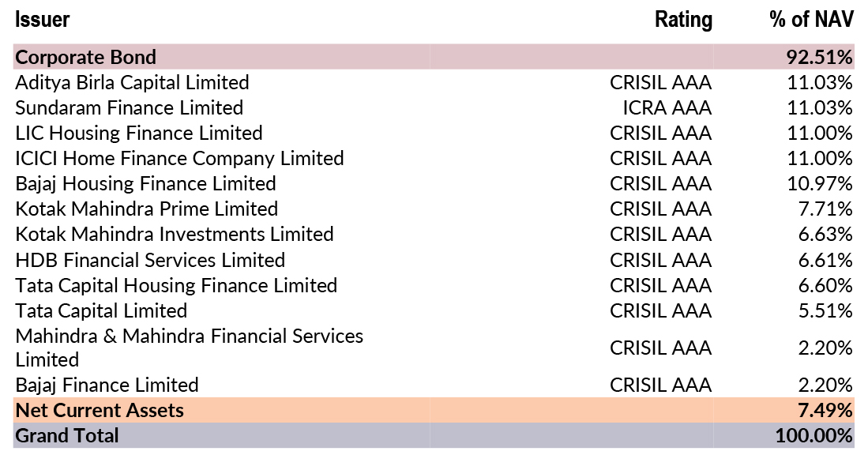The width and height of the screenshot is (868, 455).
Task: Click the % of NAV header
Action: click(x=811, y=20)
